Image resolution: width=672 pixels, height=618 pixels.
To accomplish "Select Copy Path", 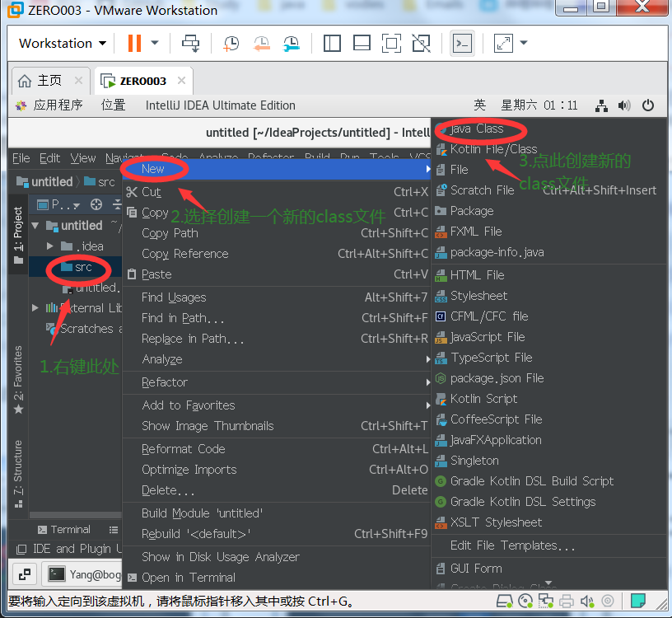I will click(x=277, y=233).
